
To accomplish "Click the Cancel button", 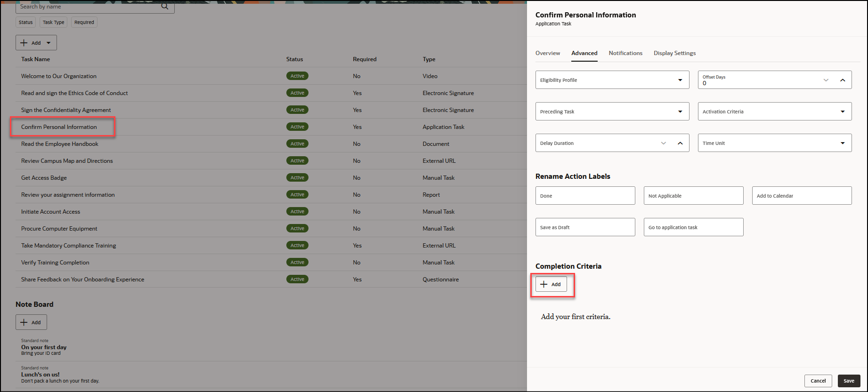I will [x=818, y=381].
